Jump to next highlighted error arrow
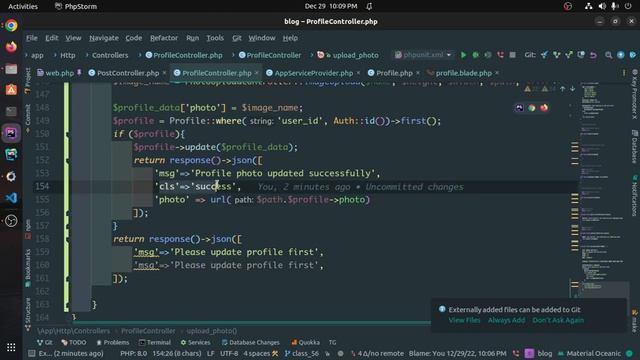This screenshot has height=360, width=640. (573, 89)
